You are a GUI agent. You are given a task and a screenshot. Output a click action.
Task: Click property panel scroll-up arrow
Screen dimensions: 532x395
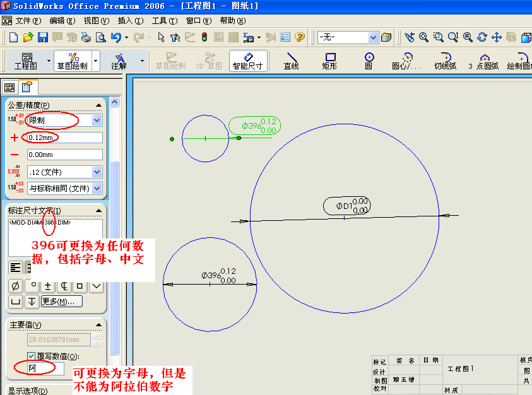(115, 102)
